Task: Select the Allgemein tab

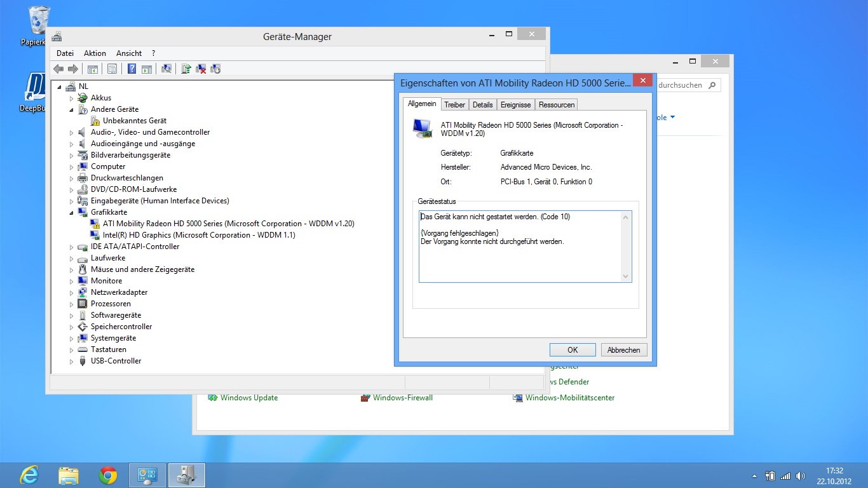Action: tap(422, 104)
